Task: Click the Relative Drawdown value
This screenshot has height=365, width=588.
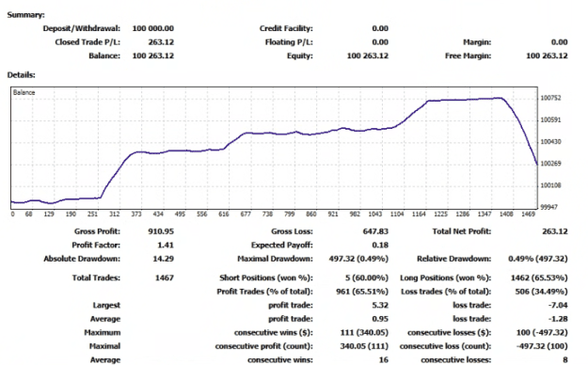Action: point(538,259)
